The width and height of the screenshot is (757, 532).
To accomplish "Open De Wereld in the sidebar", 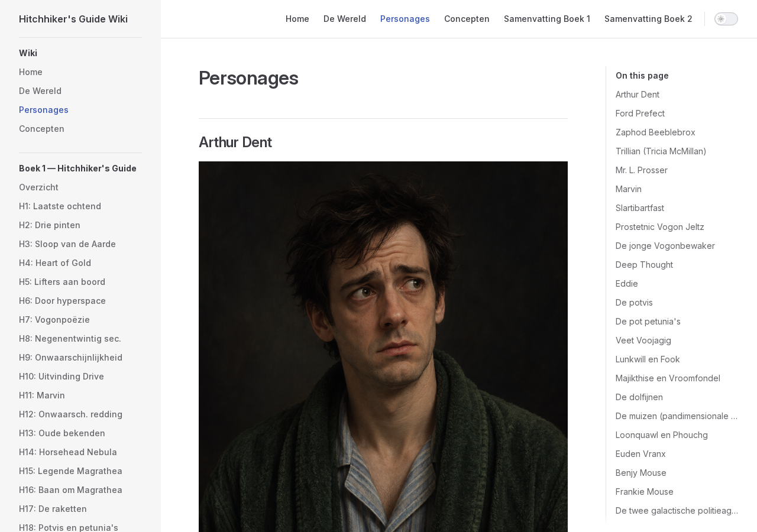I will (x=40, y=91).
